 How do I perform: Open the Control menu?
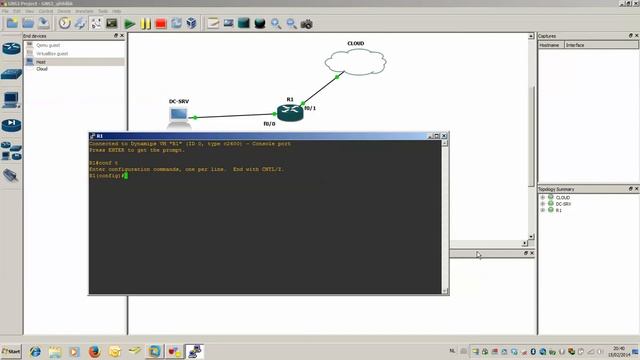coord(46,11)
